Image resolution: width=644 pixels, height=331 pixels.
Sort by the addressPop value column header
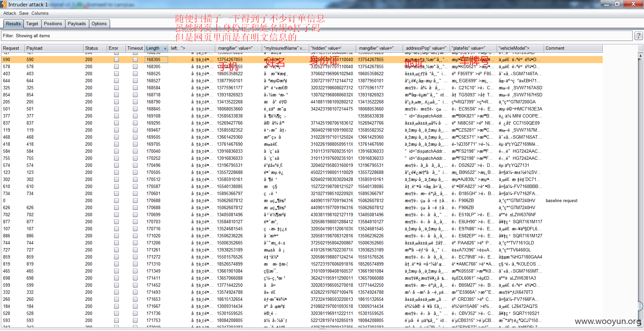coord(426,48)
